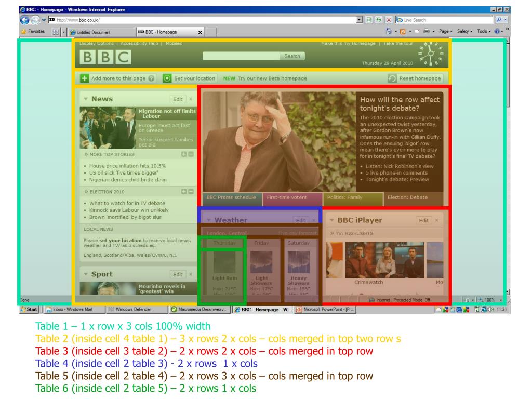
Task: Collapse the Sport module triangle
Action: (x=86, y=274)
